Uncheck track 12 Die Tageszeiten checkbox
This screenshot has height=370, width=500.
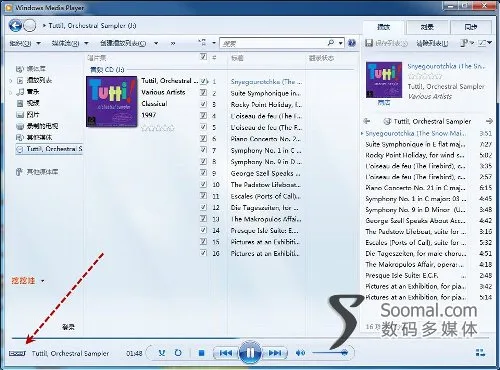coord(204,207)
